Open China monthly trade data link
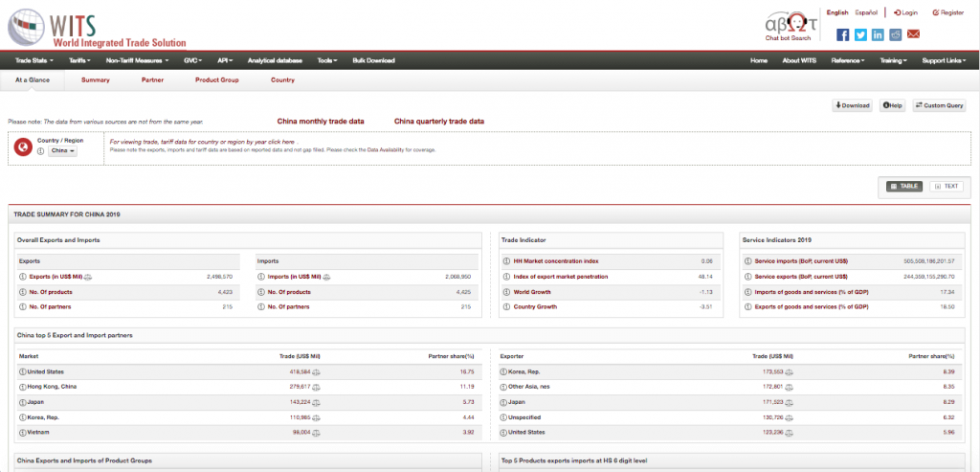This screenshot has width=980, height=472. (x=321, y=122)
